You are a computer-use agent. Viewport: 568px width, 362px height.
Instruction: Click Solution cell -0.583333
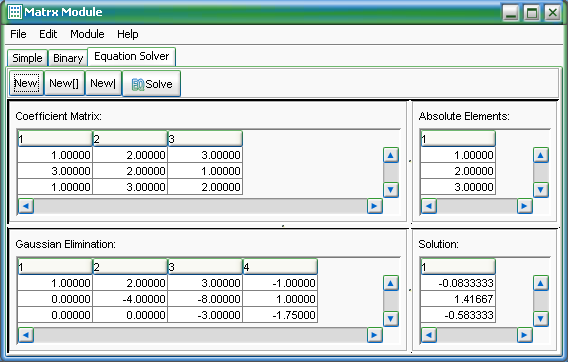coord(458,315)
